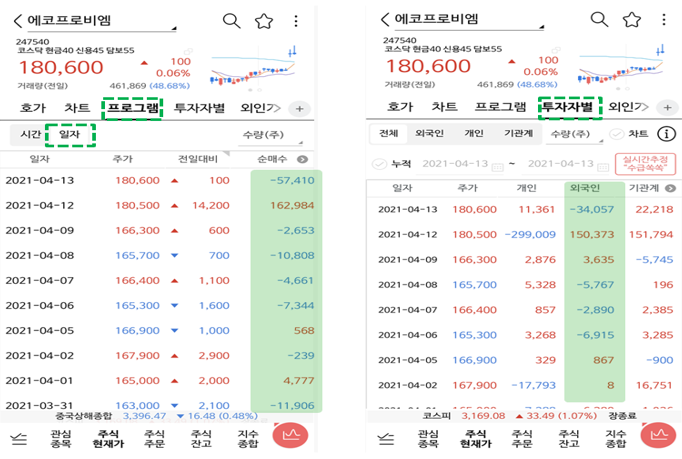This screenshot has height=459, width=682.
Task: Open 주식주문 in right bottom bar
Action: tap(522, 439)
